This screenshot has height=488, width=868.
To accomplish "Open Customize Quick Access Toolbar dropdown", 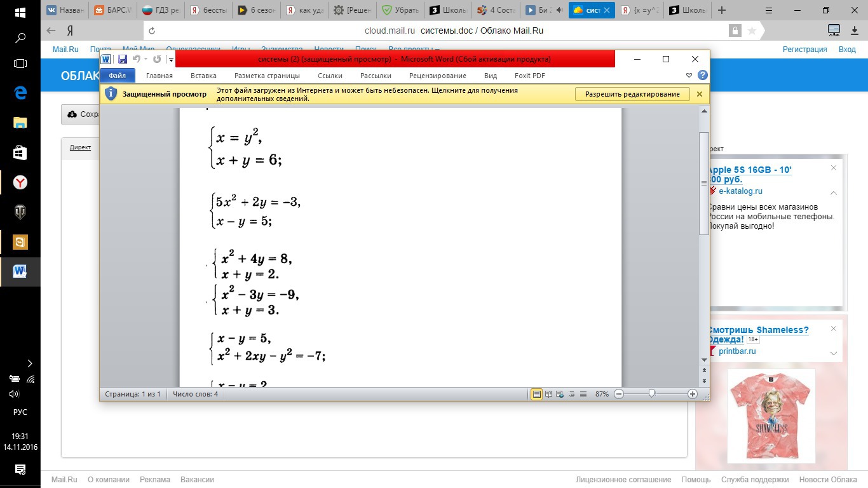I will click(x=171, y=60).
